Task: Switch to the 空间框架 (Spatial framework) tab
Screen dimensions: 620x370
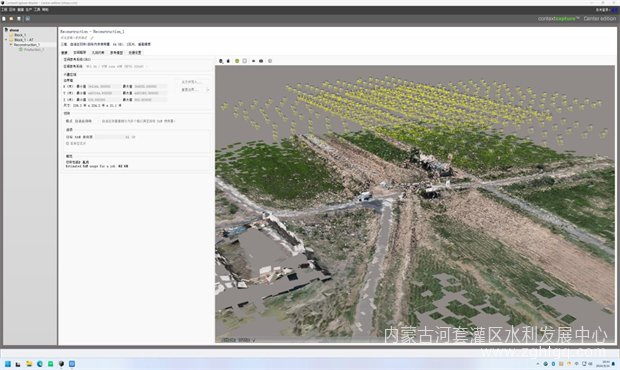Action: pos(80,53)
